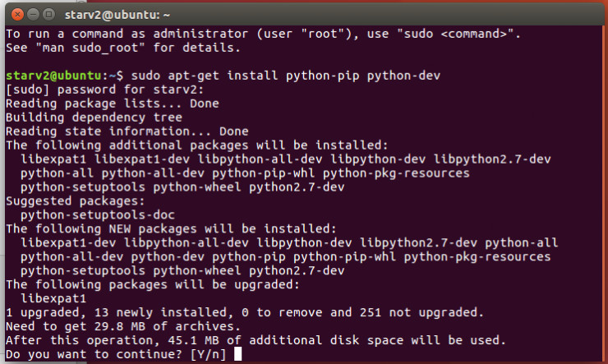Click the lone "libexpat1" upgrade entry
608x364 pixels.
(53, 298)
